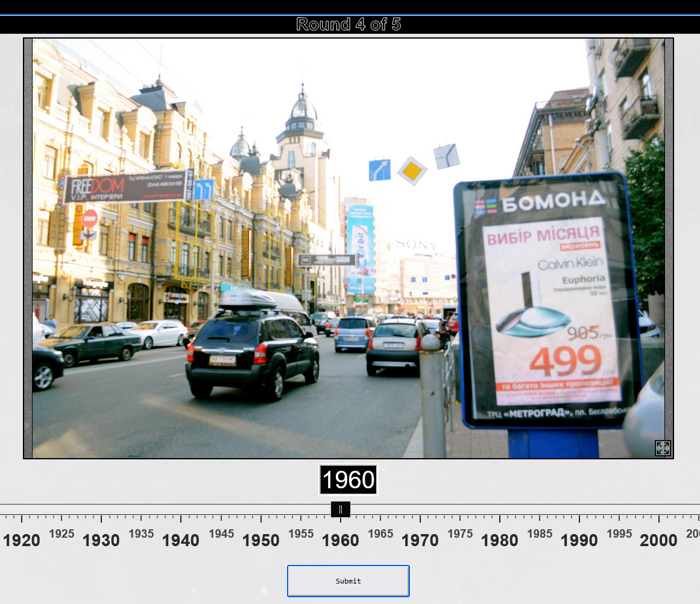
Task: Click the year slider handle
Action: point(341,509)
